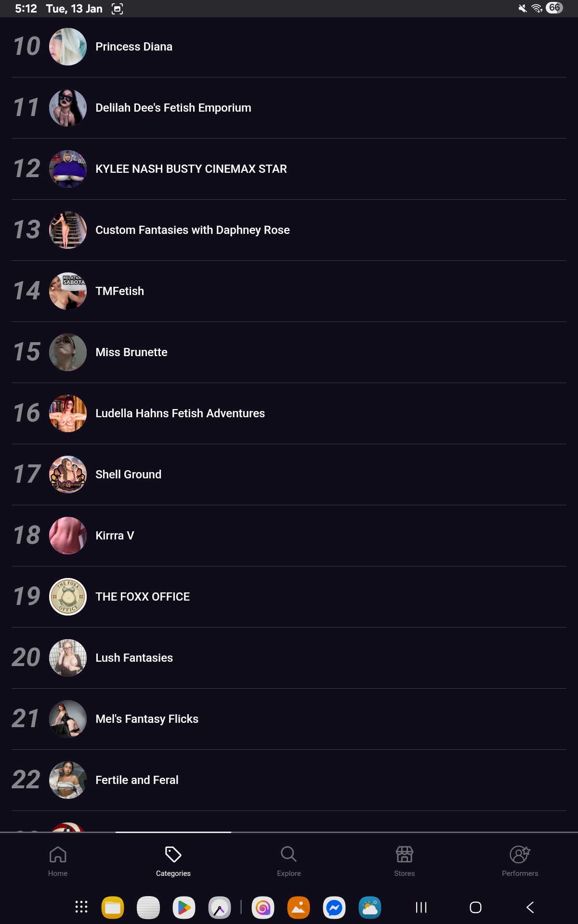This screenshot has width=578, height=924.
Task: Open the weather app in the dock
Action: click(370, 908)
